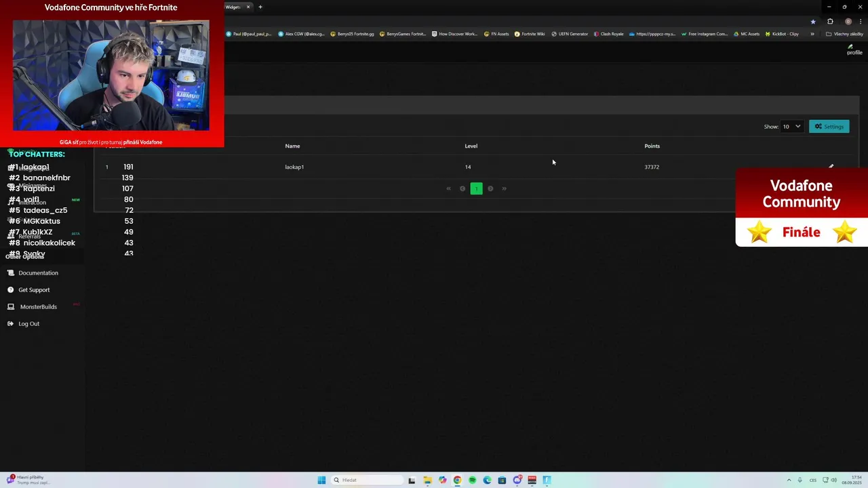Click the points value 37372

point(652,167)
